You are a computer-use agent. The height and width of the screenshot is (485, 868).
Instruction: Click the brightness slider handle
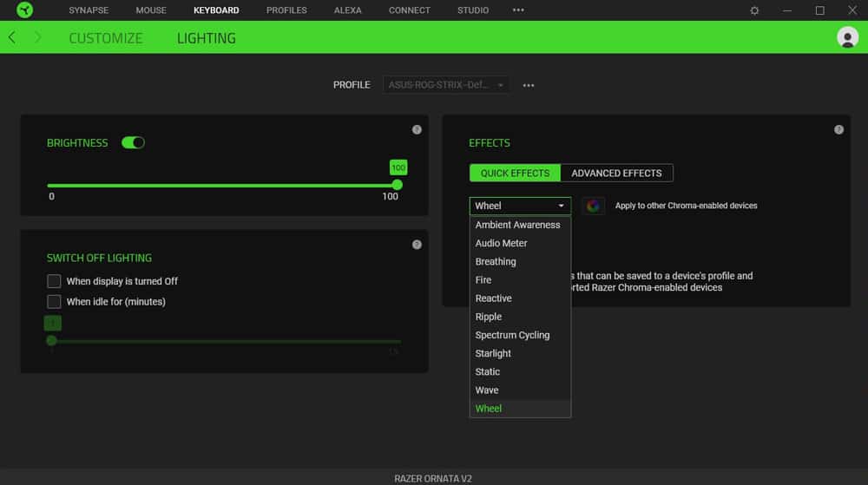pos(398,185)
